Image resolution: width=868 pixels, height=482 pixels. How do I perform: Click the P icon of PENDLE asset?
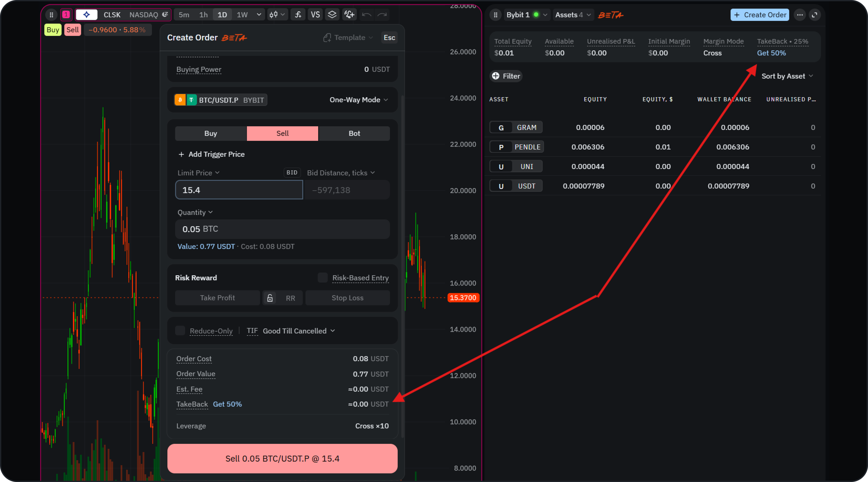tap(501, 147)
